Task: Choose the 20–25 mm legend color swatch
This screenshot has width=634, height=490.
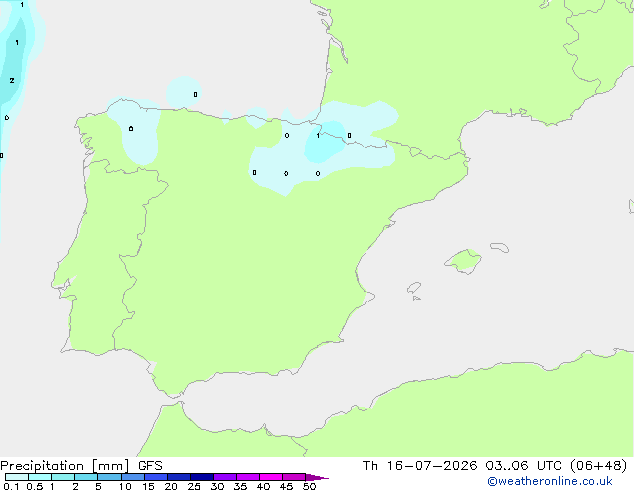Action: tap(179, 477)
